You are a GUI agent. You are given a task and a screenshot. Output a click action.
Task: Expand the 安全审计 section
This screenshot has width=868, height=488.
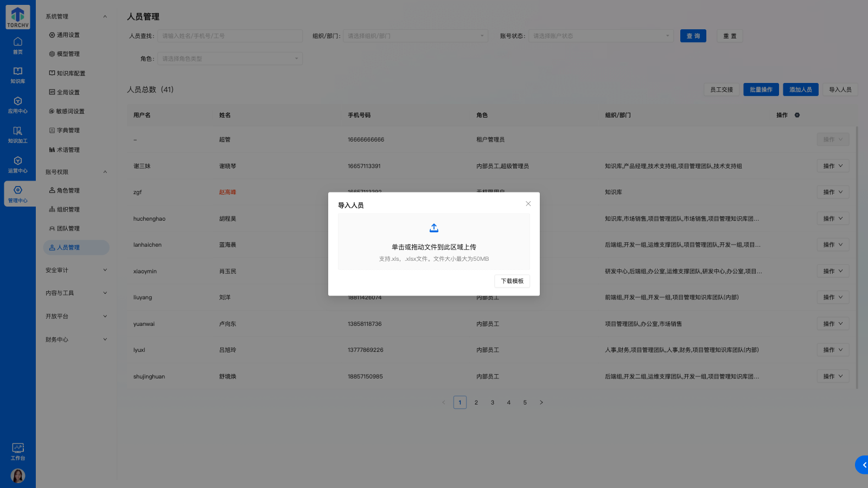tap(76, 269)
